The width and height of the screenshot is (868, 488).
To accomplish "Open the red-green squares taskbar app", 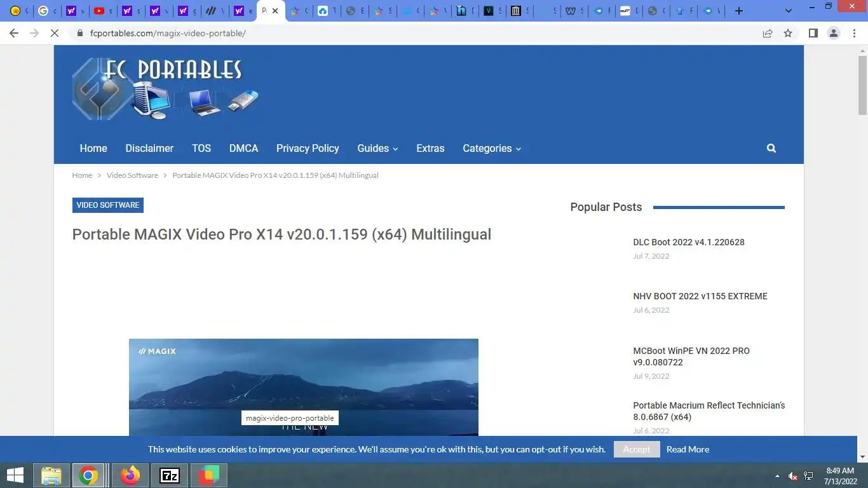I will pyautogui.click(x=209, y=475).
